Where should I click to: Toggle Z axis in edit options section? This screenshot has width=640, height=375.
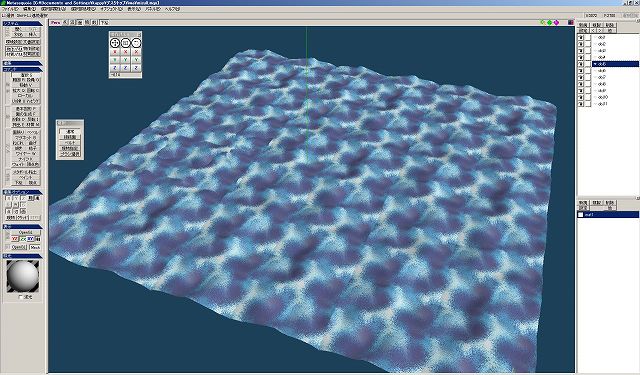23,198
